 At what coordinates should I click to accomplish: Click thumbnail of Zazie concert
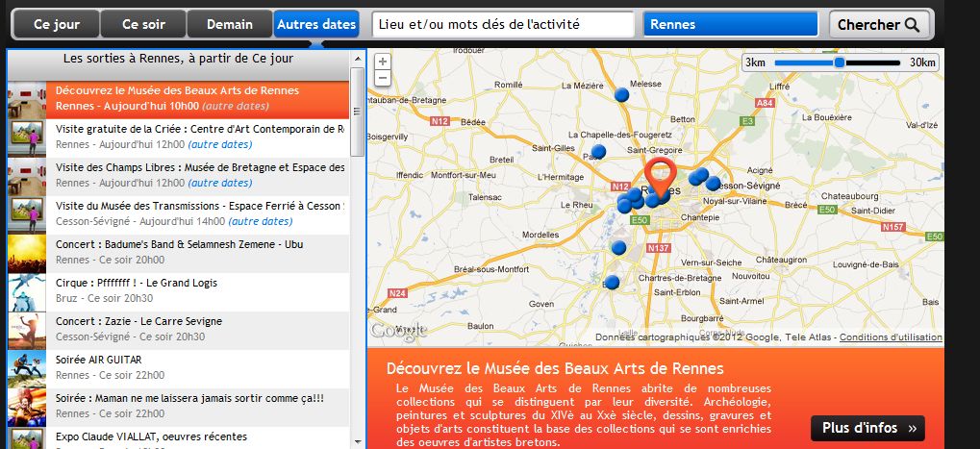[27, 331]
